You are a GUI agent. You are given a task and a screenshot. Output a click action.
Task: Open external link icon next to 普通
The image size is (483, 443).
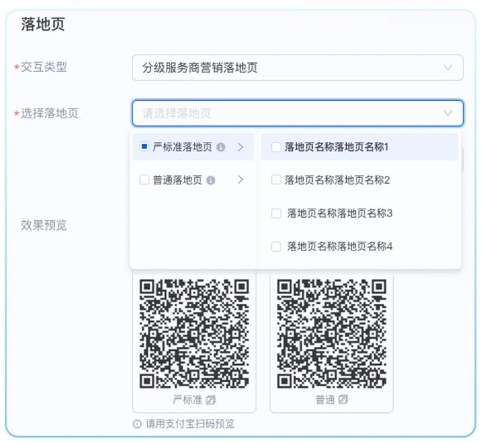[343, 399]
